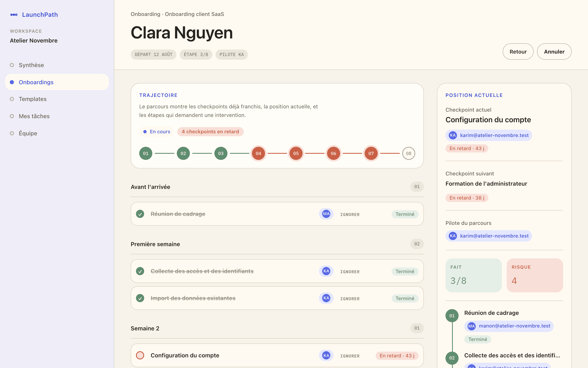Click the Onboarding breadcrumb link
The width and height of the screenshot is (588, 368).
145,14
